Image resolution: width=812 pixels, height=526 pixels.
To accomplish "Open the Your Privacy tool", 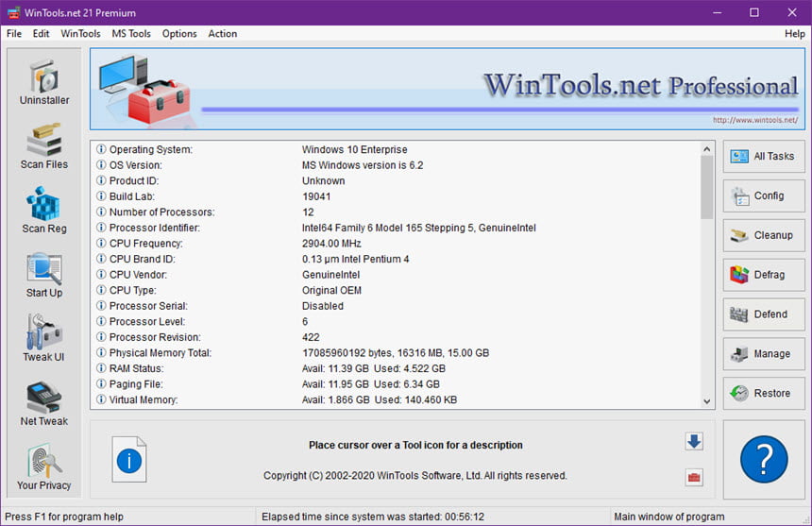I will coord(44,467).
